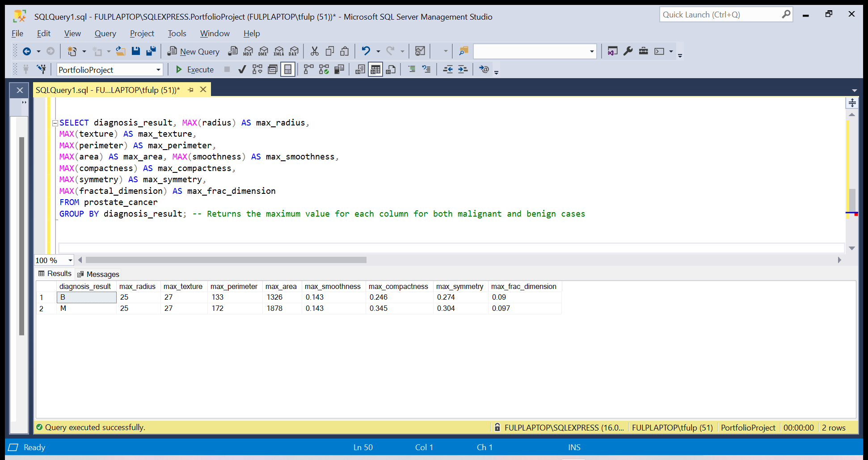Image resolution: width=868 pixels, height=460 pixels.
Task: Click the Save All icon
Action: click(x=151, y=51)
